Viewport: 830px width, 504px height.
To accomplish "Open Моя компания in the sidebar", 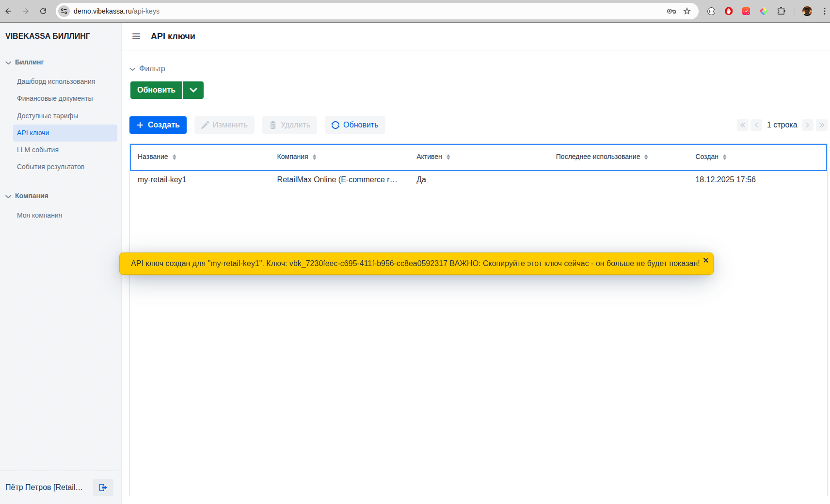I will (39, 215).
